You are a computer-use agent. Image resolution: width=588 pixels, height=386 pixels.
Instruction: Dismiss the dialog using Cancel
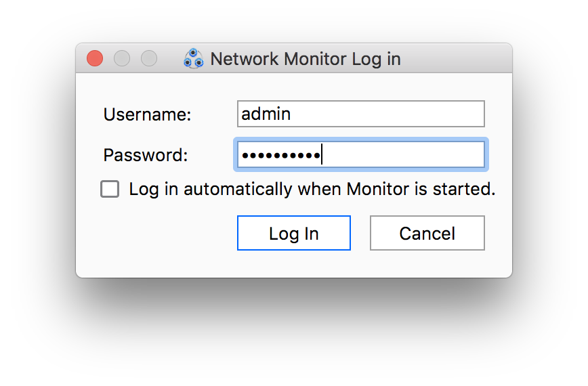click(427, 234)
